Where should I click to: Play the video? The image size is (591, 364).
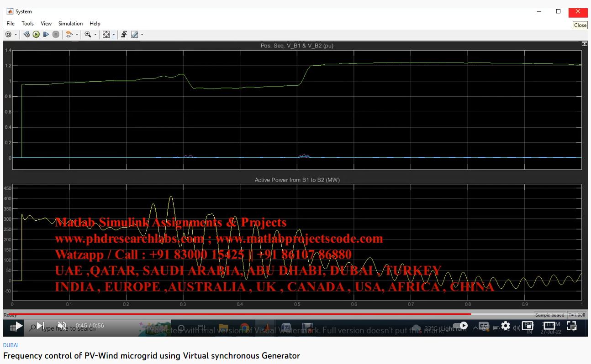(x=18, y=326)
